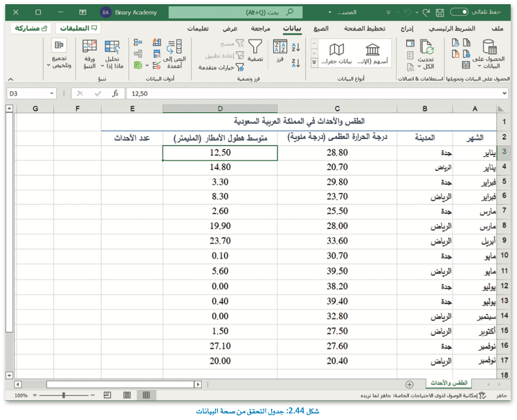This screenshot has height=420, width=517.
Task: Select row 9 header
Action: [x=504, y=240]
